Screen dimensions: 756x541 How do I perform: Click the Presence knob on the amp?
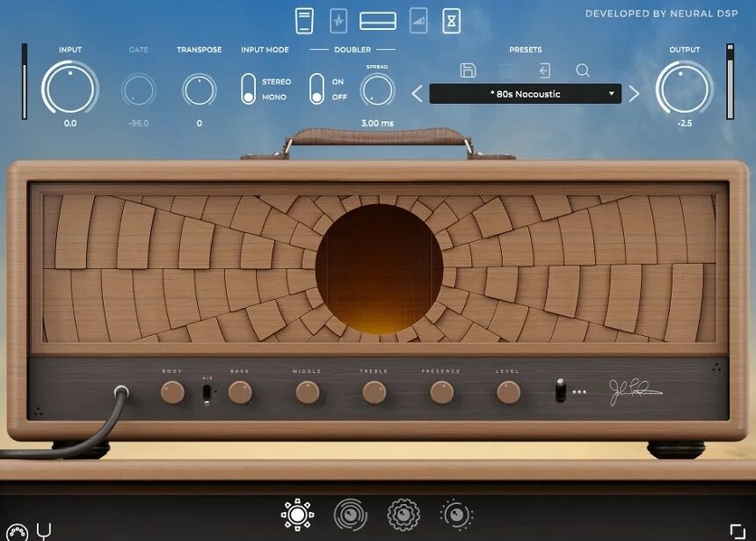click(x=441, y=392)
